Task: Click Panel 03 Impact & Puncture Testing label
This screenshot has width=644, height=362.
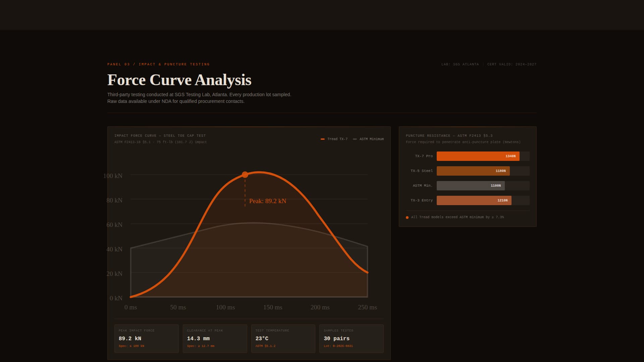Action: (x=158, y=64)
